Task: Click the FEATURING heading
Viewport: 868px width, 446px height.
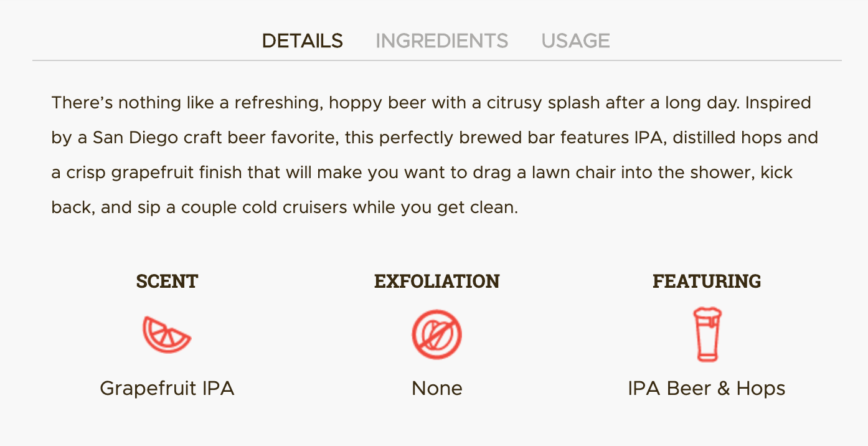Action: (707, 282)
